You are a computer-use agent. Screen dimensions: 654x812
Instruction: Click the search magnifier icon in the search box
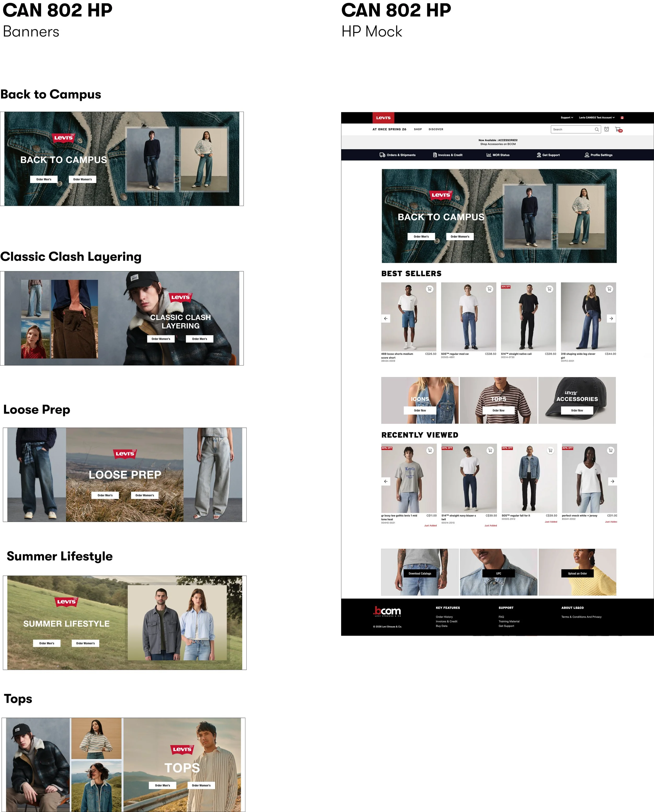pyautogui.click(x=597, y=130)
